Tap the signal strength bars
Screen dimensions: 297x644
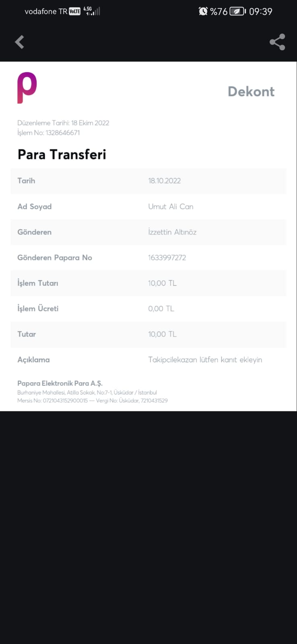pos(96,11)
